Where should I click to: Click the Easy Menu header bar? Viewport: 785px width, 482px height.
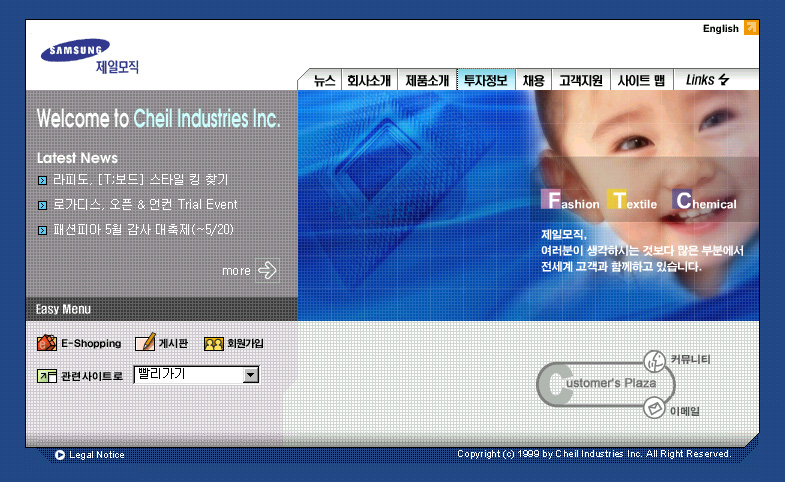click(162, 309)
